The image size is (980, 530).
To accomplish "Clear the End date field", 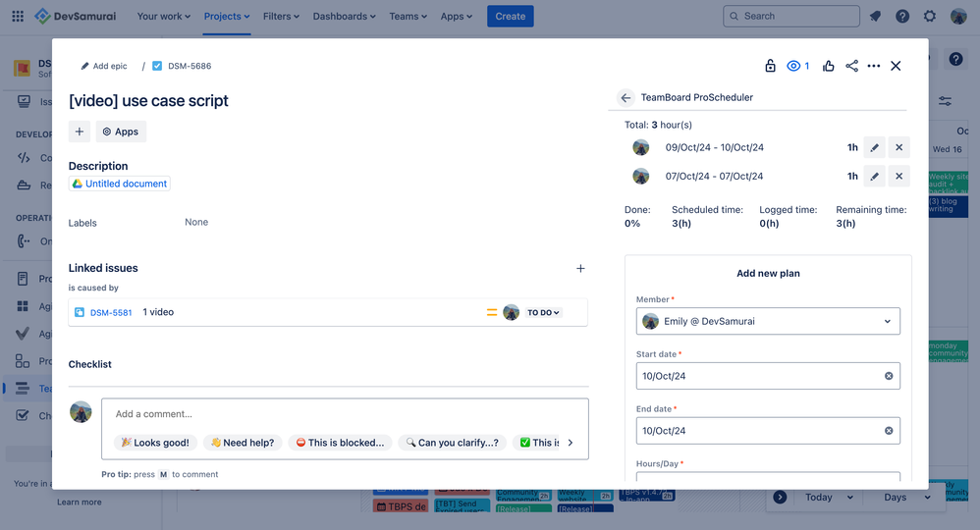I will pos(889,431).
